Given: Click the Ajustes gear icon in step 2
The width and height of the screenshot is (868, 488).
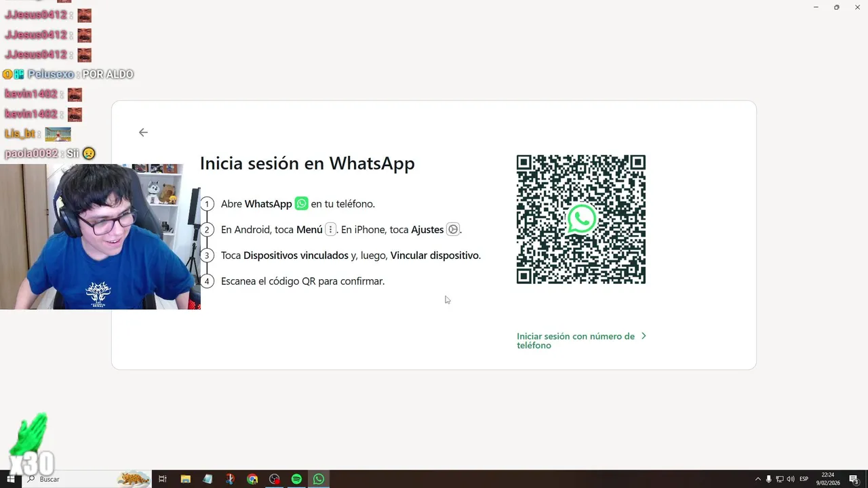Looking at the screenshot, I should (453, 229).
